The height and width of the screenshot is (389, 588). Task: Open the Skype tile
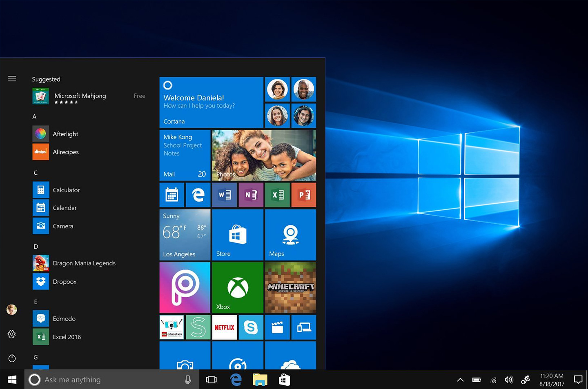coord(251,327)
